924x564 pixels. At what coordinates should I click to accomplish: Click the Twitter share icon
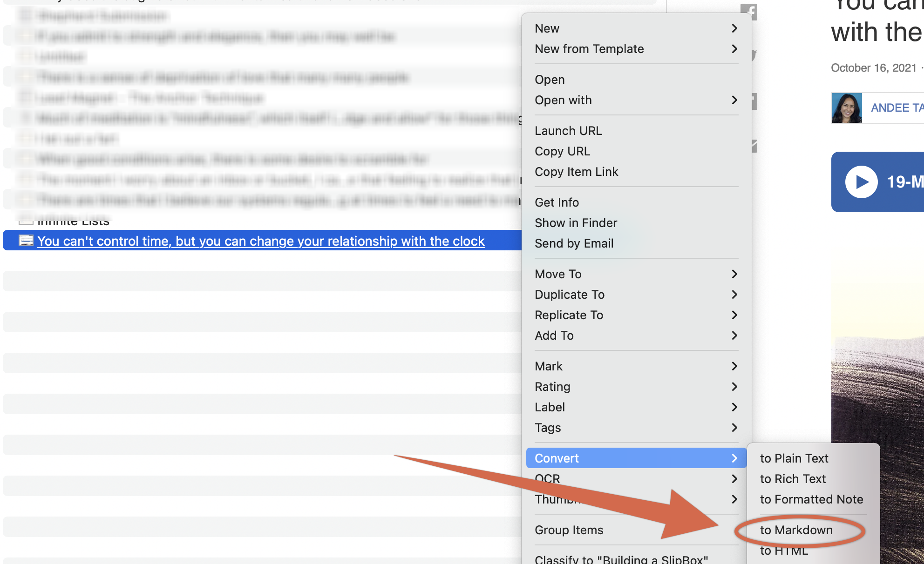754,54
